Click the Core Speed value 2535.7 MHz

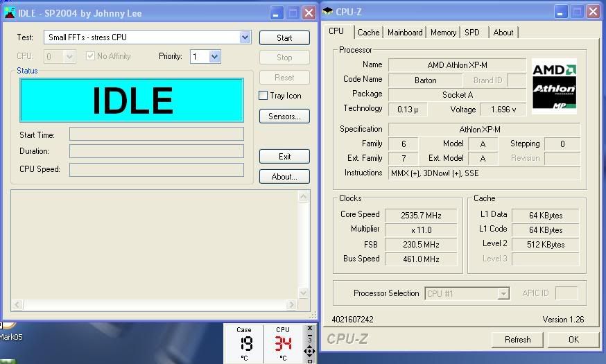(421, 215)
